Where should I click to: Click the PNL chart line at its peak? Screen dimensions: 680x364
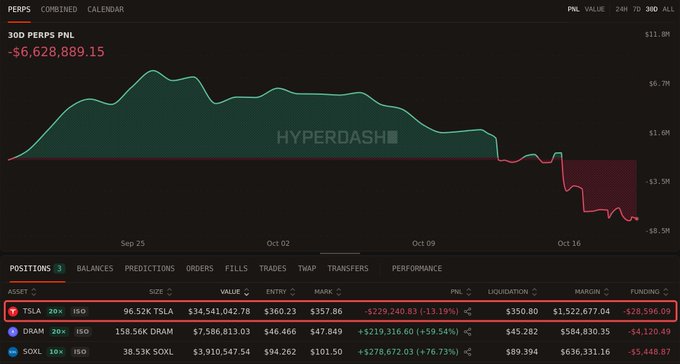pyautogui.click(x=152, y=70)
